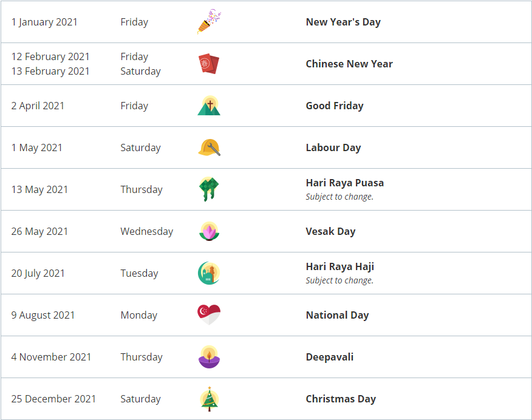Image resolution: width=532 pixels, height=420 pixels.
Task: Click the Good Friday holiday name
Action: (x=335, y=106)
